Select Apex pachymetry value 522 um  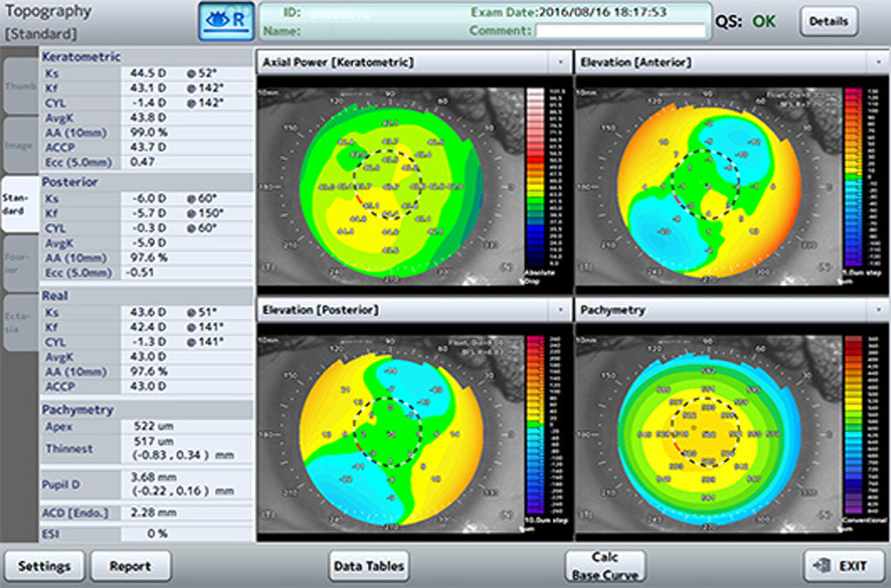click(153, 426)
